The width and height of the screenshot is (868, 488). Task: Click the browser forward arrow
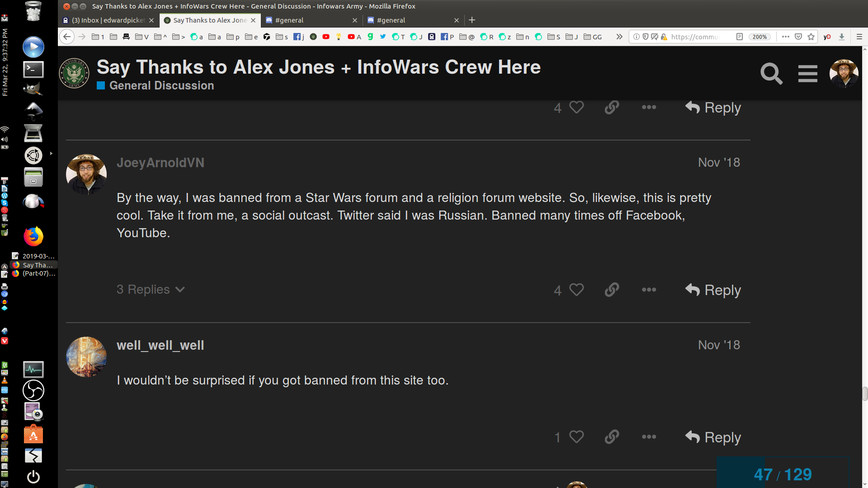pos(82,37)
